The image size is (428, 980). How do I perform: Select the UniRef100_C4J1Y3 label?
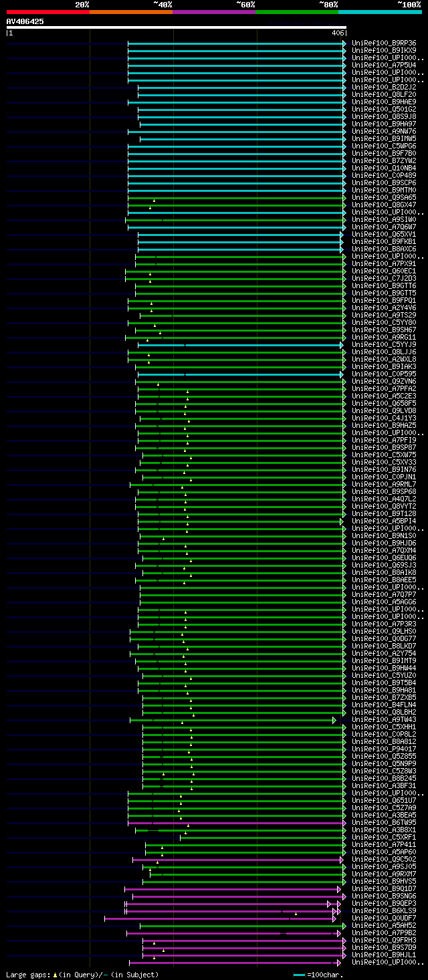pyautogui.click(x=384, y=418)
